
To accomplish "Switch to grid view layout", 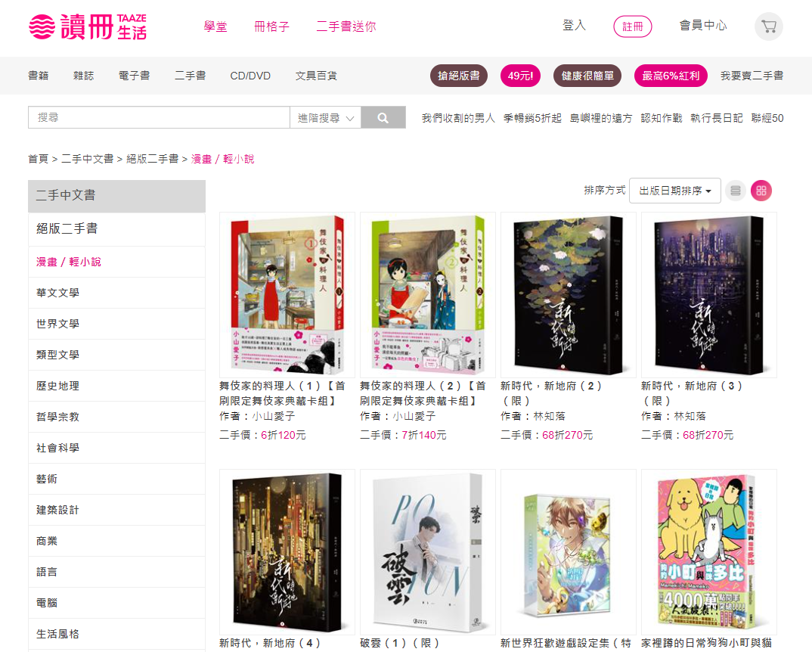I will point(761,191).
